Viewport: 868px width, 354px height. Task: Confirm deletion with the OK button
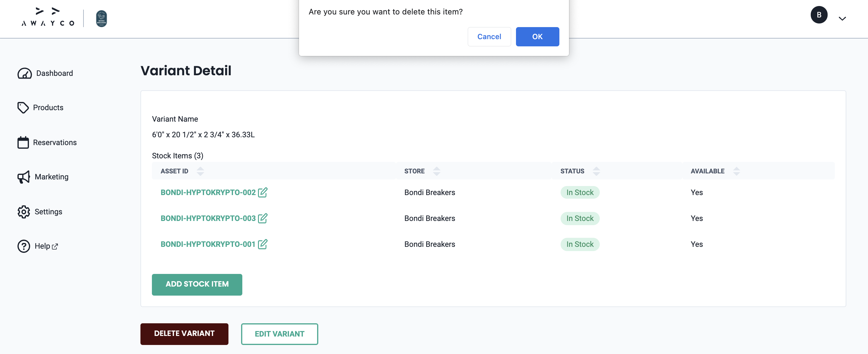pyautogui.click(x=537, y=37)
